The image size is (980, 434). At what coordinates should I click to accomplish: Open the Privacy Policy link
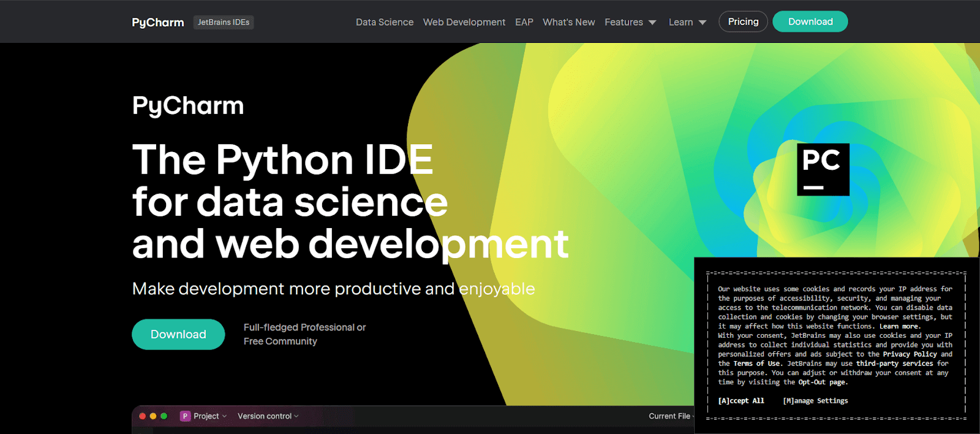tap(910, 354)
